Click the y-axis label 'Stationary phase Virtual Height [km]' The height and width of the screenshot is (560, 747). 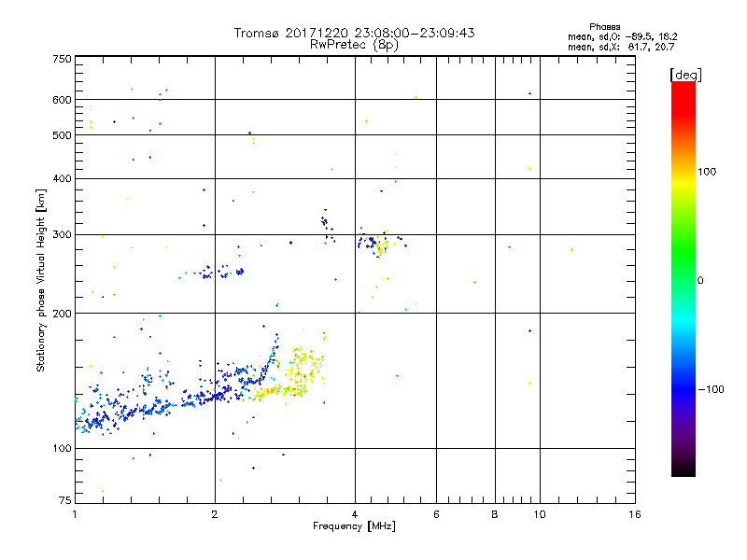[x=40, y=280]
